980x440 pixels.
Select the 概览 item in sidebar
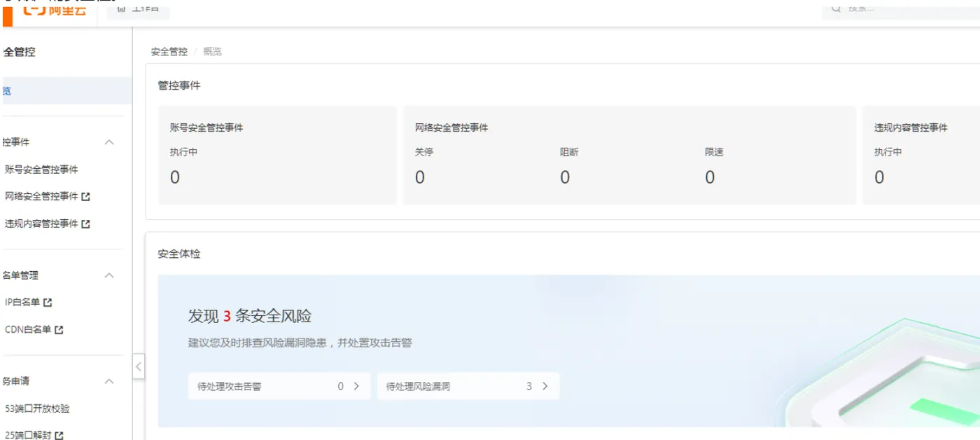pyautogui.click(x=66, y=91)
